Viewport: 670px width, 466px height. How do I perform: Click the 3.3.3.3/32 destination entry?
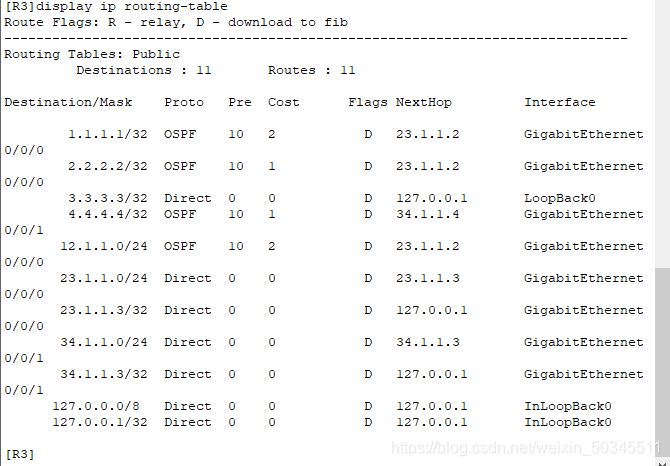(108, 198)
